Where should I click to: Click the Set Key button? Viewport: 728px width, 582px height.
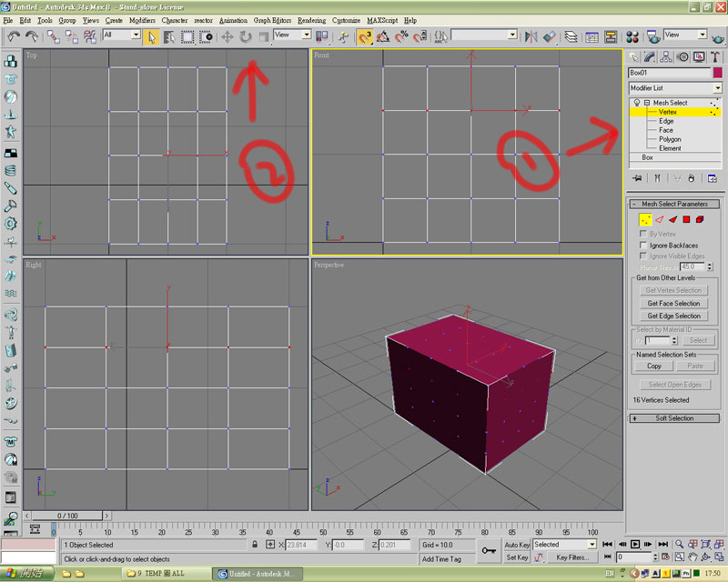tap(517, 557)
